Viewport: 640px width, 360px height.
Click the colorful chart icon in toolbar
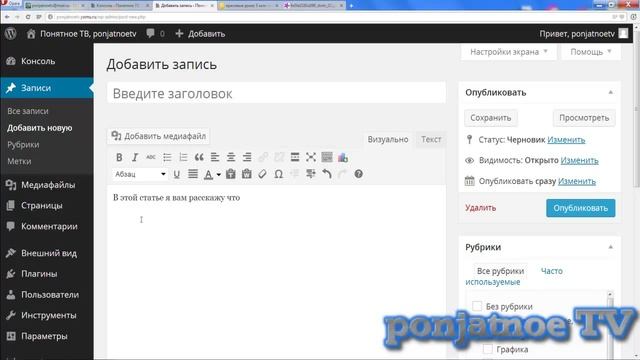(x=343, y=158)
